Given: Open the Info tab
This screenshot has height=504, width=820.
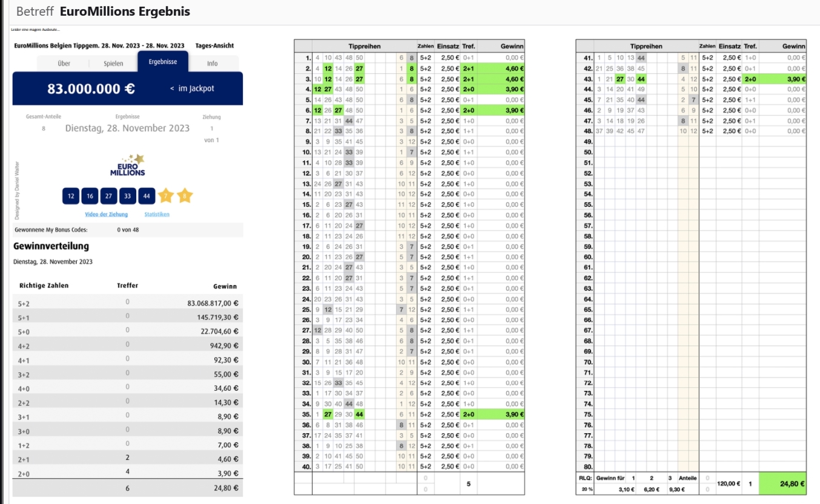Looking at the screenshot, I should [213, 64].
